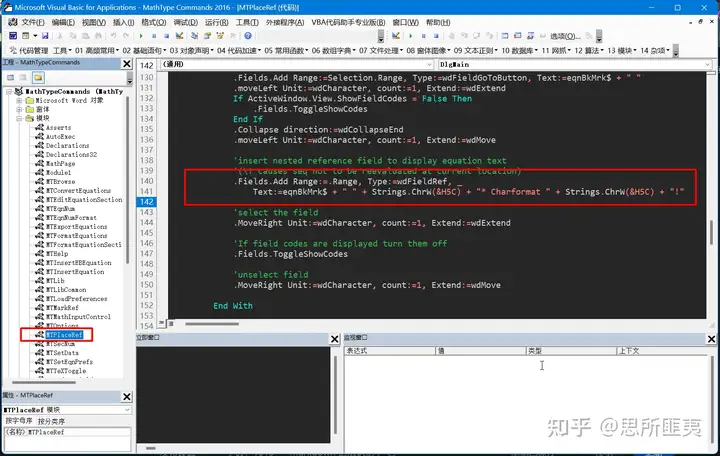Screen dimensions: 720x456
Task: Click the Locals Window icon in Debug toolbar
Action: point(505,36)
